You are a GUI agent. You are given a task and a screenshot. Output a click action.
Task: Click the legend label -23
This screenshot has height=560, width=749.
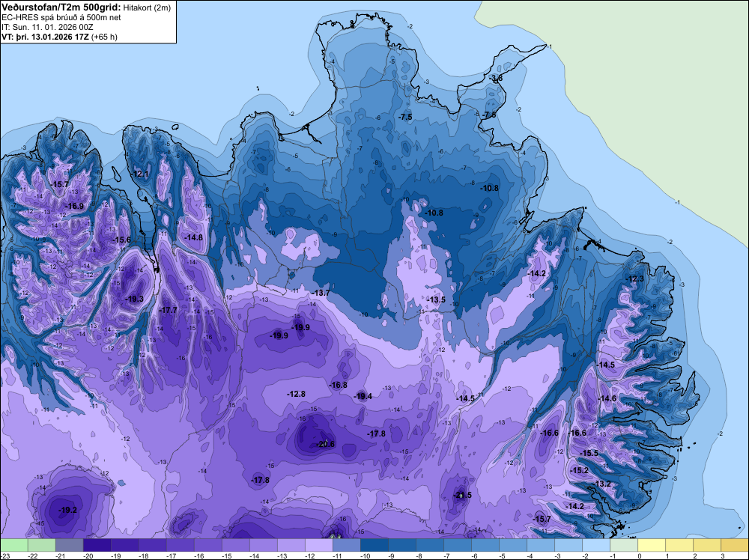(x=5, y=556)
